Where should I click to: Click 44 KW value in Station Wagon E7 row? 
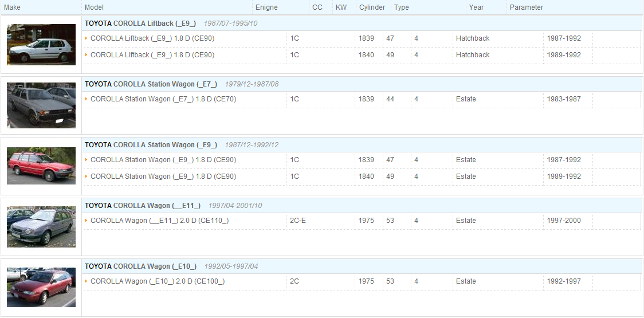click(390, 99)
